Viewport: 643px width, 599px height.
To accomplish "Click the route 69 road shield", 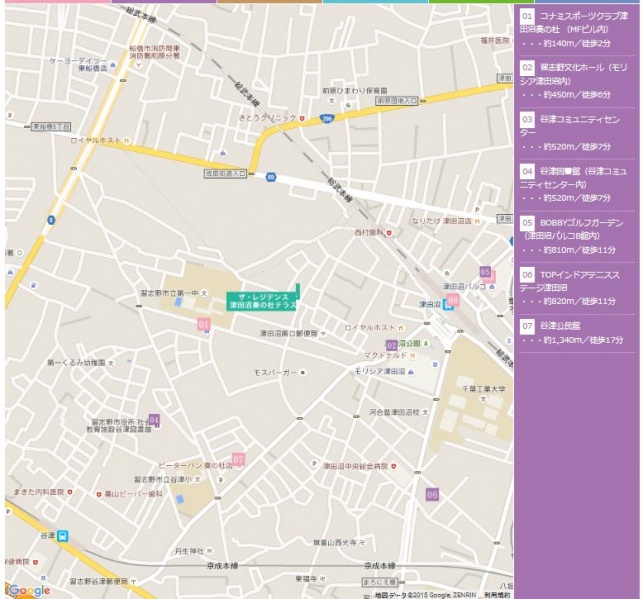I will [271, 177].
